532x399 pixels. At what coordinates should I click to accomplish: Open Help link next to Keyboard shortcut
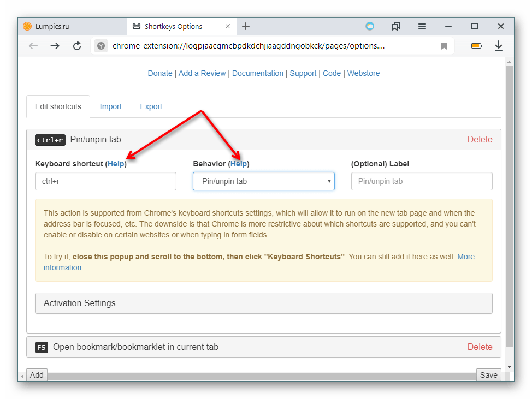(x=116, y=164)
